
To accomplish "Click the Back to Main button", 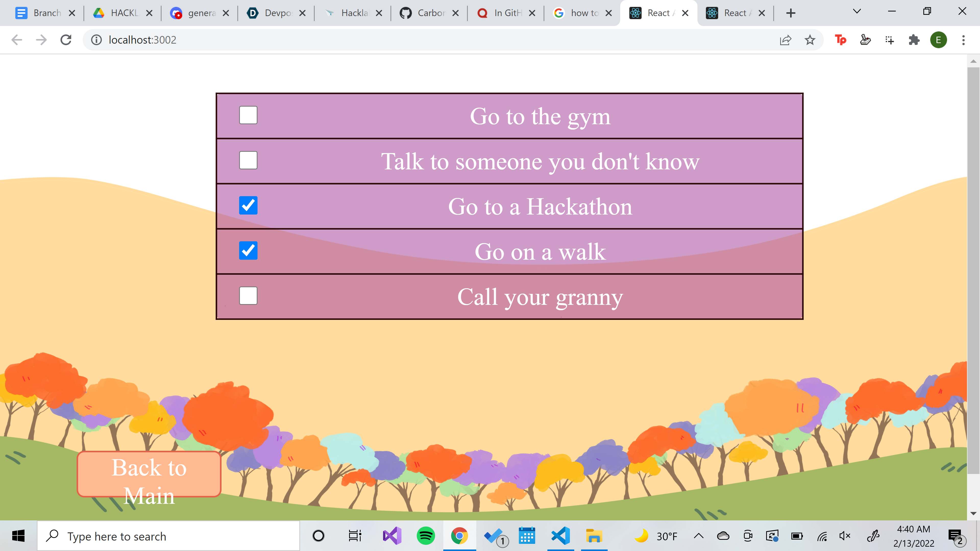I will pyautogui.click(x=149, y=474).
